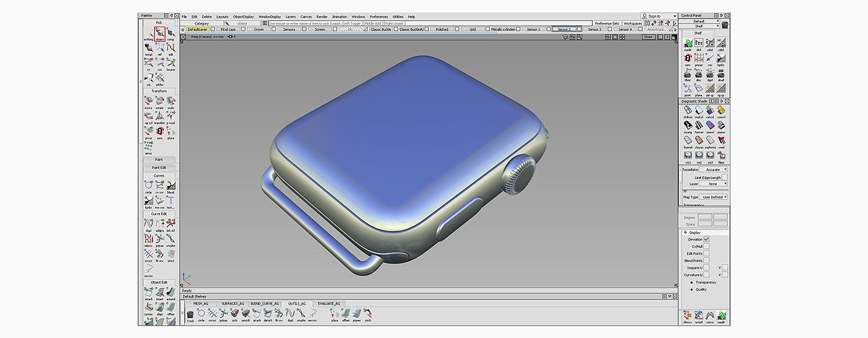868x338 pixels.
Task: Open the Render menu
Action: click(x=322, y=17)
